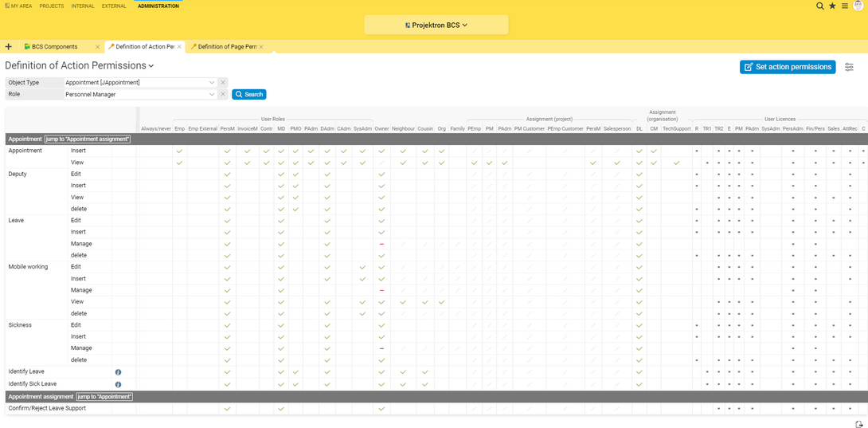Screen dimensions: 868x428
Task: Click PMO checkmark in Deputy Edit row
Action: click(x=295, y=175)
